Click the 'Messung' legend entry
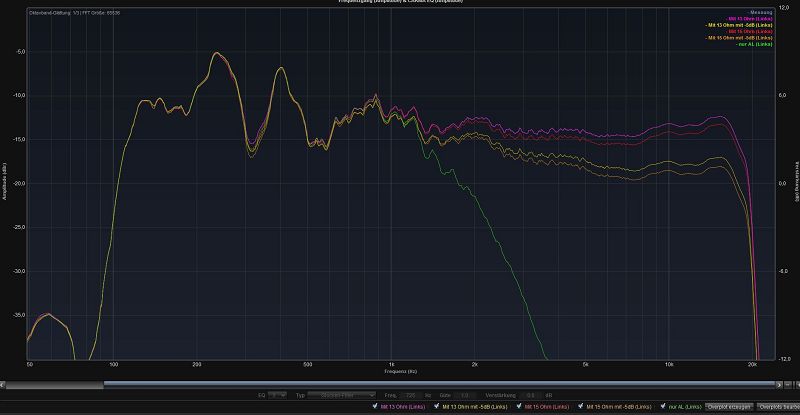The height and width of the screenshot is (415, 800). [x=760, y=12]
